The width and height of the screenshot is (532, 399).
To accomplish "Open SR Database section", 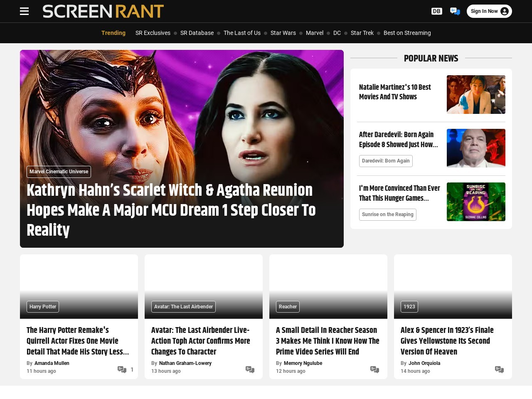I will (197, 33).
